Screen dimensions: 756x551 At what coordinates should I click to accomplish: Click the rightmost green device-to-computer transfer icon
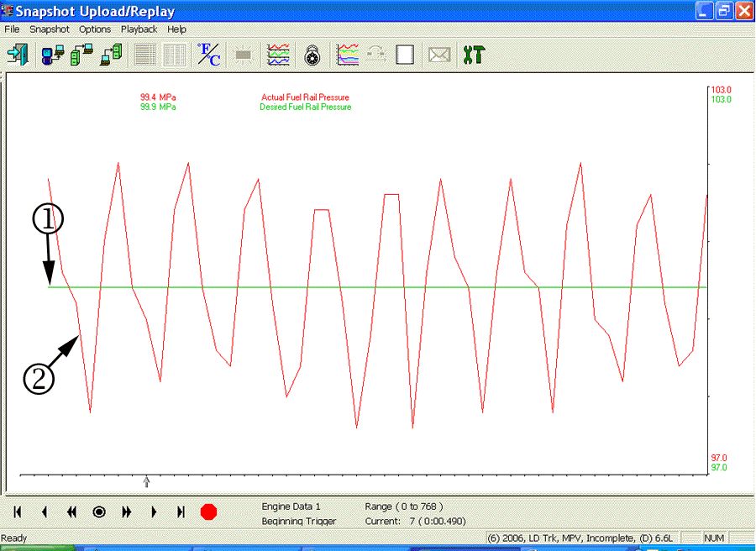tap(111, 55)
